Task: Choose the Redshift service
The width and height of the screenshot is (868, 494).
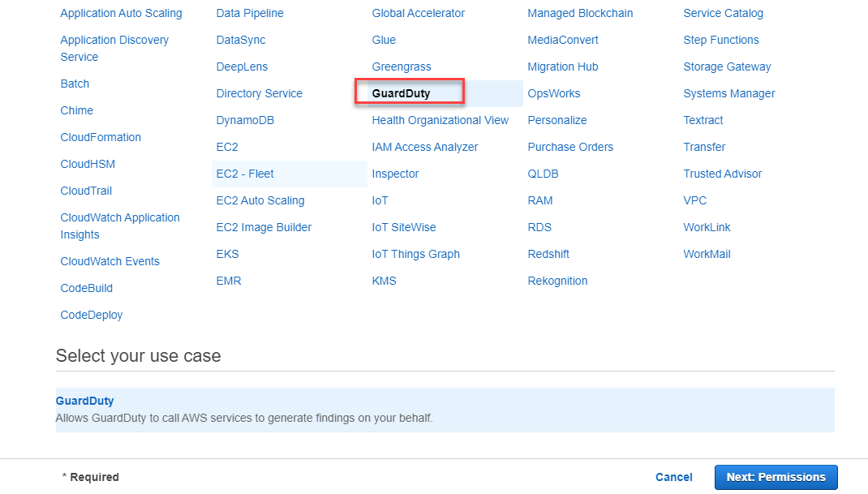Action: click(x=548, y=254)
